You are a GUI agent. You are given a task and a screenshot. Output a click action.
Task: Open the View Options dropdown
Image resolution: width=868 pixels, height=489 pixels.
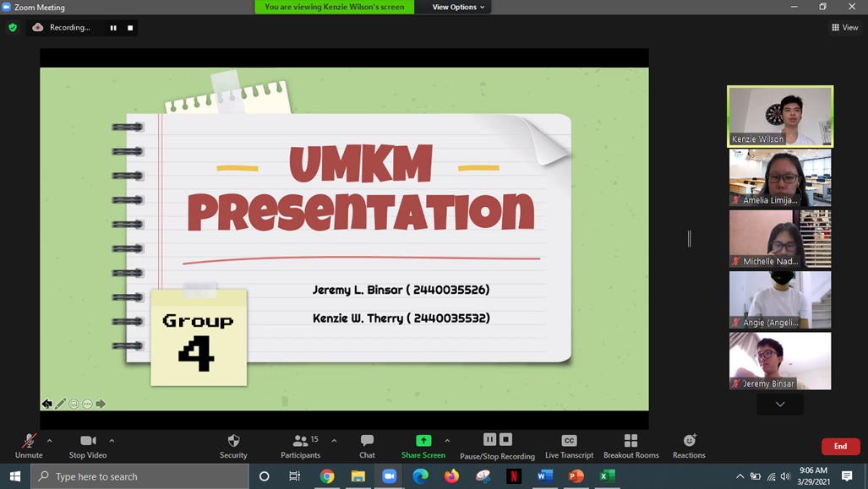(458, 7)
